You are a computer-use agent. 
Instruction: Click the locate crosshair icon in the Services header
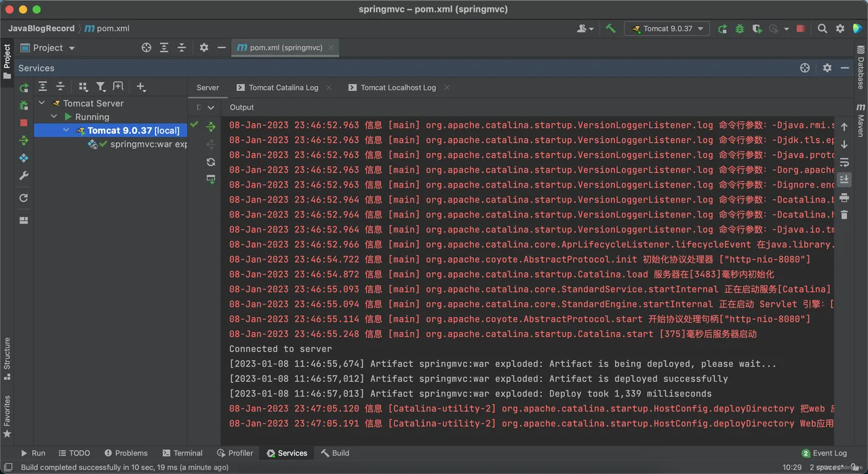click(805, 68)
